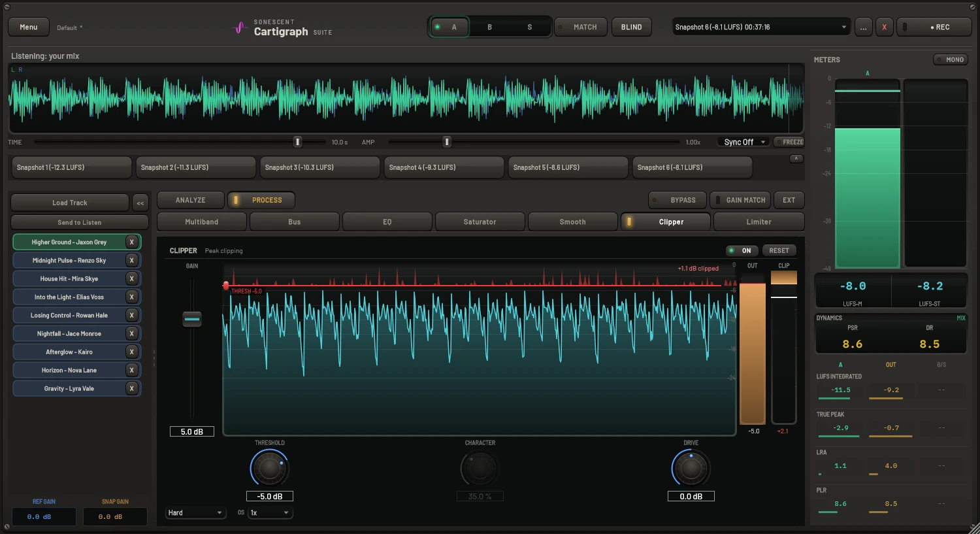Enable BYPASS for processing

point(677,200)
